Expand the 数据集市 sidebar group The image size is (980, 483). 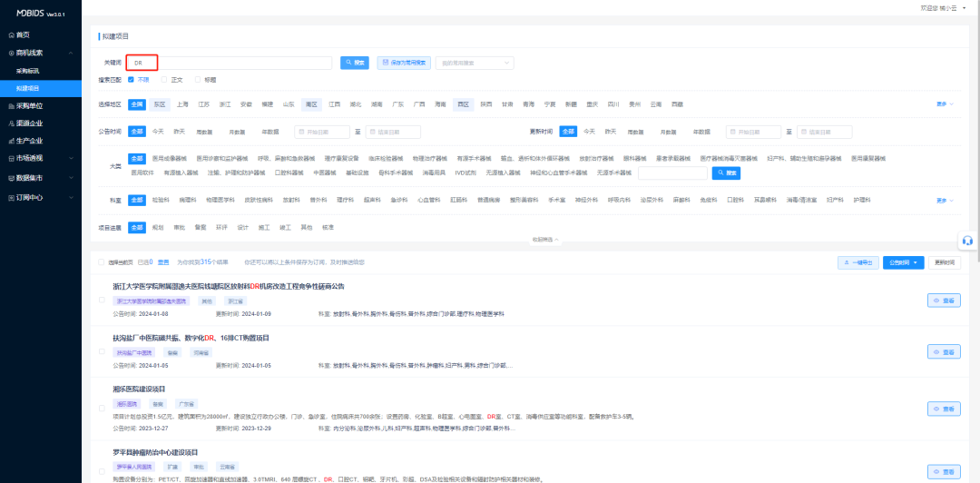41,178
